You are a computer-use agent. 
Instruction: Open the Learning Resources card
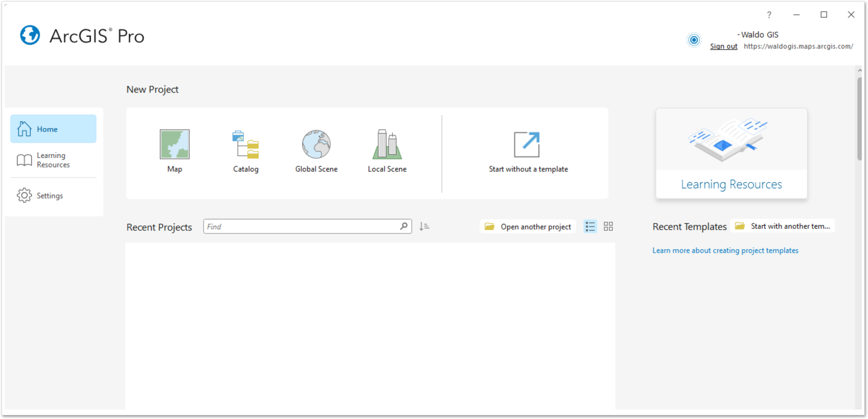tap(731, 153)
